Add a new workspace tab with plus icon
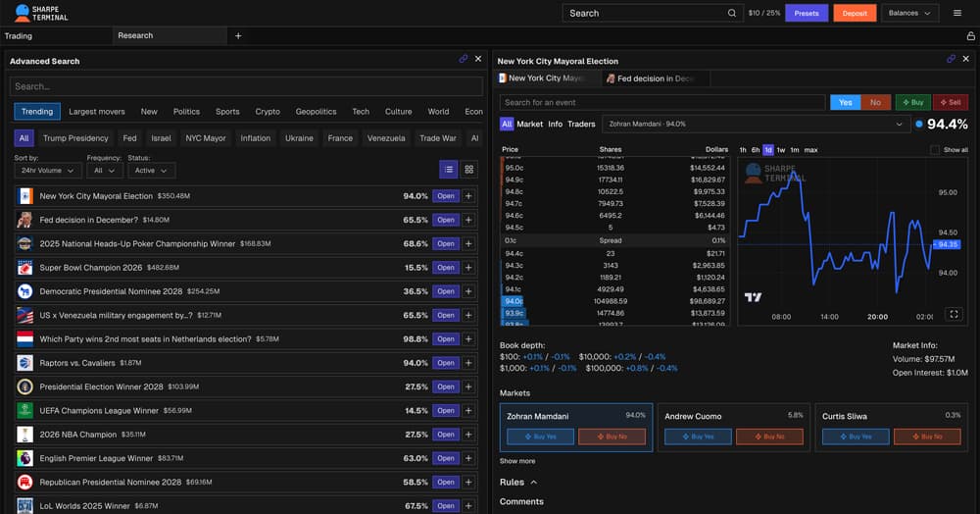This screenshot has width=980, height=514. pos(238,36)
